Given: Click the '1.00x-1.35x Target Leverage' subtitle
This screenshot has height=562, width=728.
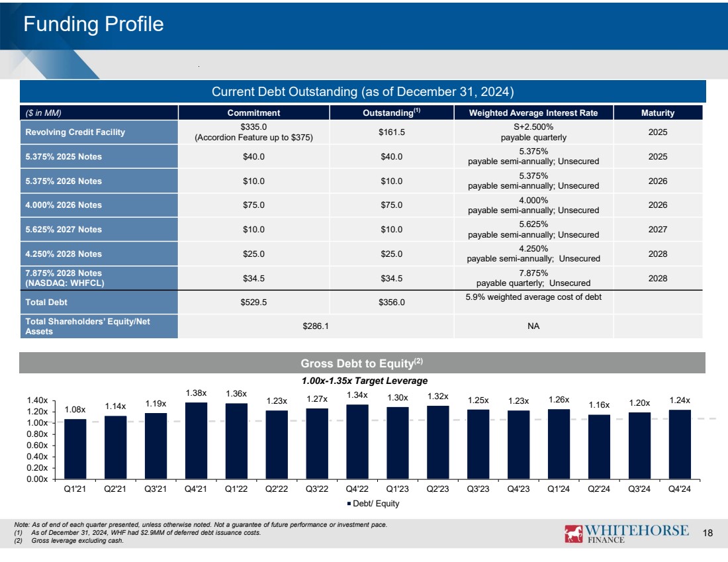Looking at the screenshot, I should (365, 381).
